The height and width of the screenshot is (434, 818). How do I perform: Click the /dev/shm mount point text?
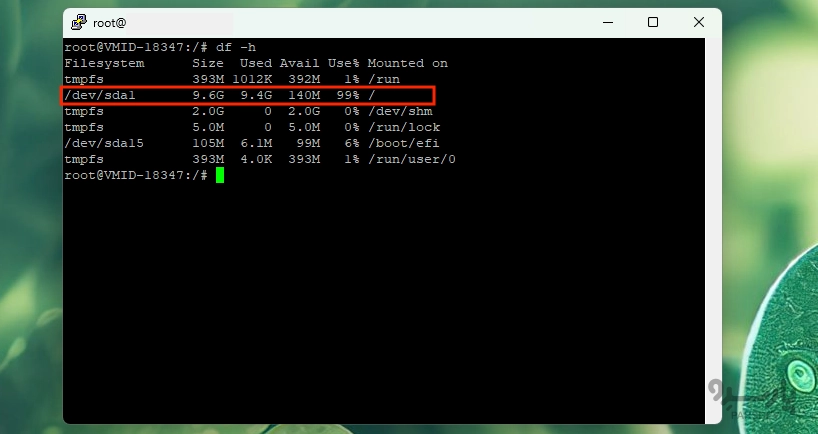click(400, 112)
